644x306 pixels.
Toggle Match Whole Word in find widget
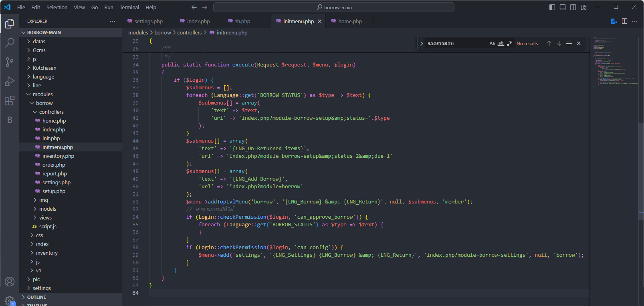501,43
